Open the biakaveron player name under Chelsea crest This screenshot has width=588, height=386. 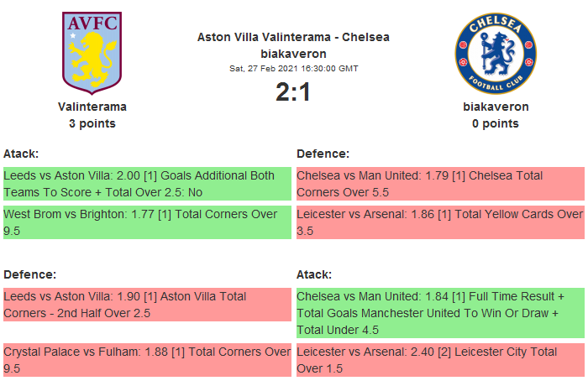point(496,107)
